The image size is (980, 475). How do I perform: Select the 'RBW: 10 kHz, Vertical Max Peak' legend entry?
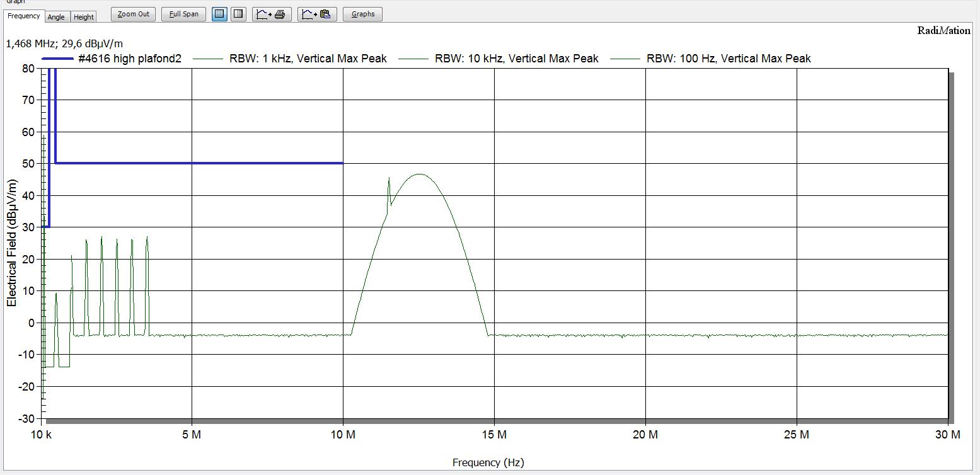tap(500, 59)
